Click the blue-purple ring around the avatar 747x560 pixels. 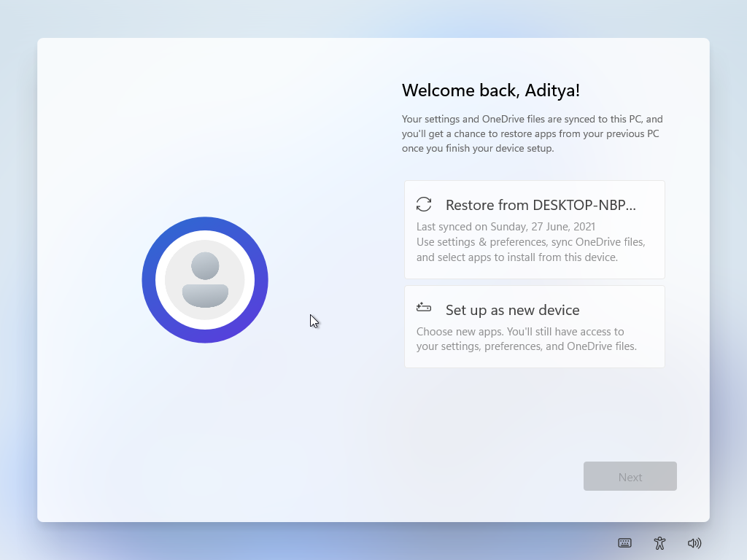pyautogui.click(x=205, y=224)
